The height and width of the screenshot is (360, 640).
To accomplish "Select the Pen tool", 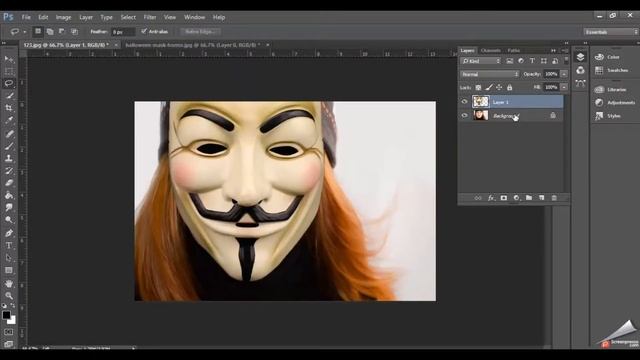I will (9, 233).
